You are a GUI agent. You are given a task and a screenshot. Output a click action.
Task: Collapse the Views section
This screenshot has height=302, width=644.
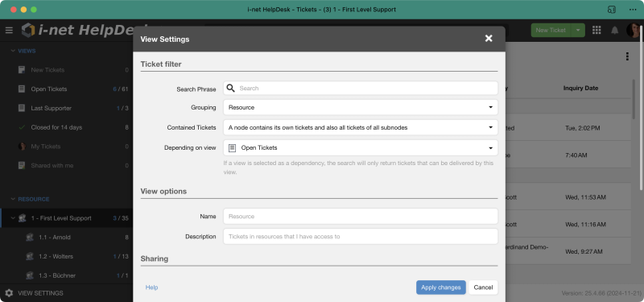click(x=13, y=51)
